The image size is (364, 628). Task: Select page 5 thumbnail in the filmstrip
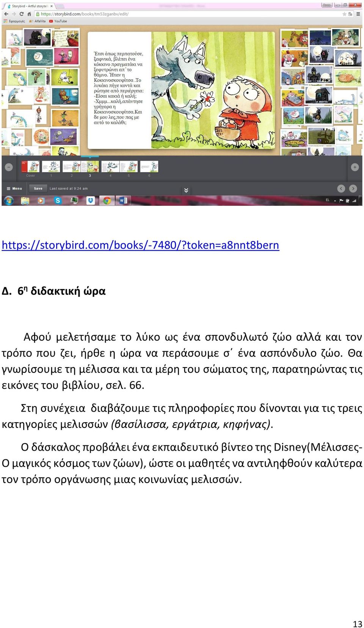click(x=129, y=166)
